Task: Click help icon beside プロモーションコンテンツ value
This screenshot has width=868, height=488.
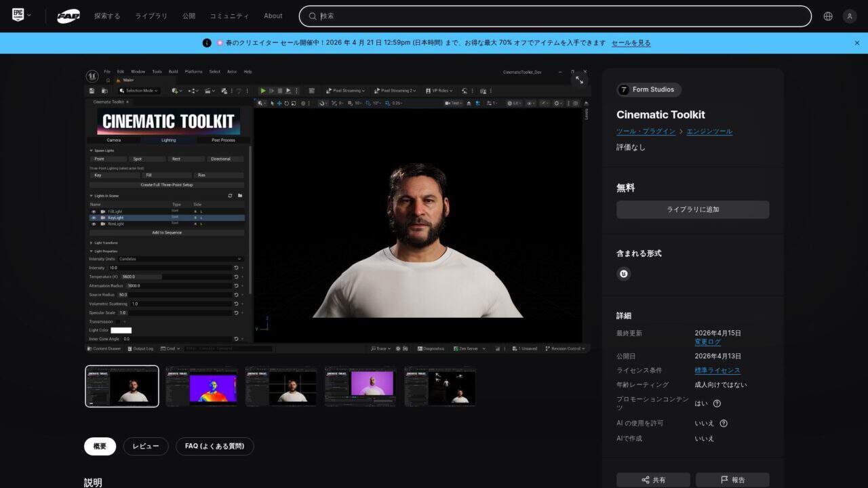Action: pyautogui.click(x=717, y=403)
